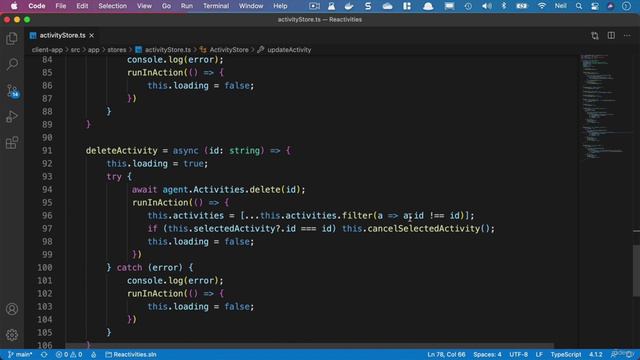Click the user name Neil in menu bar
Viewport: 640px width, 360px height.
pos(560,6)
